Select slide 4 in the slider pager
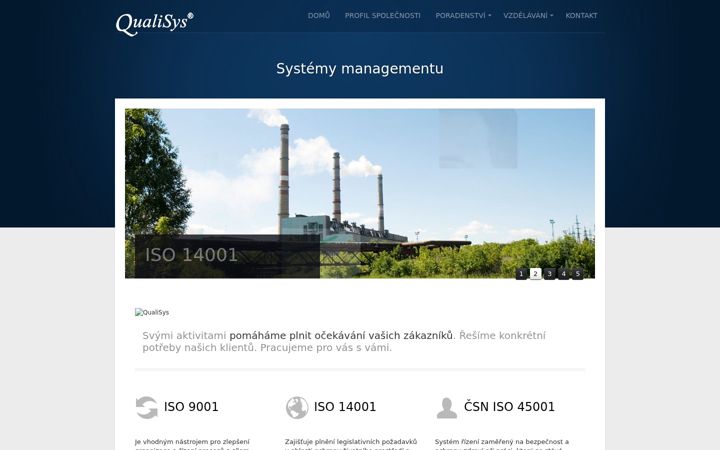 pyautogui.click(x=563, y=274)
